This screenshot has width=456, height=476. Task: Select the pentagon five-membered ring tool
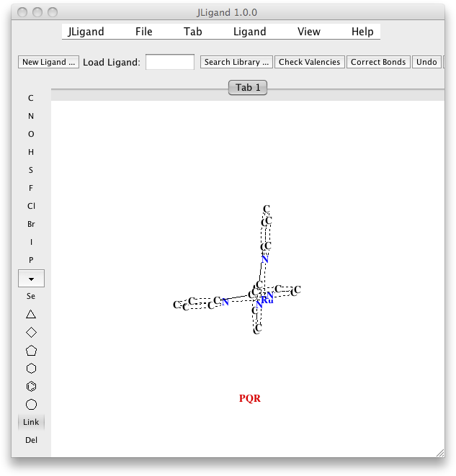tap(31, 351)
